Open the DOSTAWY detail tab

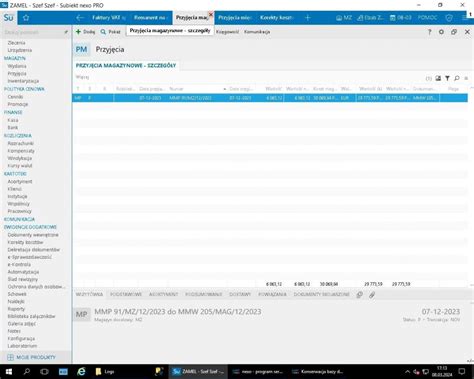tap(240, 294)
